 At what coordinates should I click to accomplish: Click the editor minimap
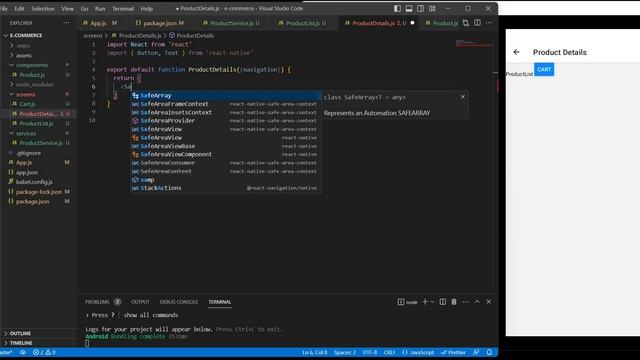[x=473, y=43]
